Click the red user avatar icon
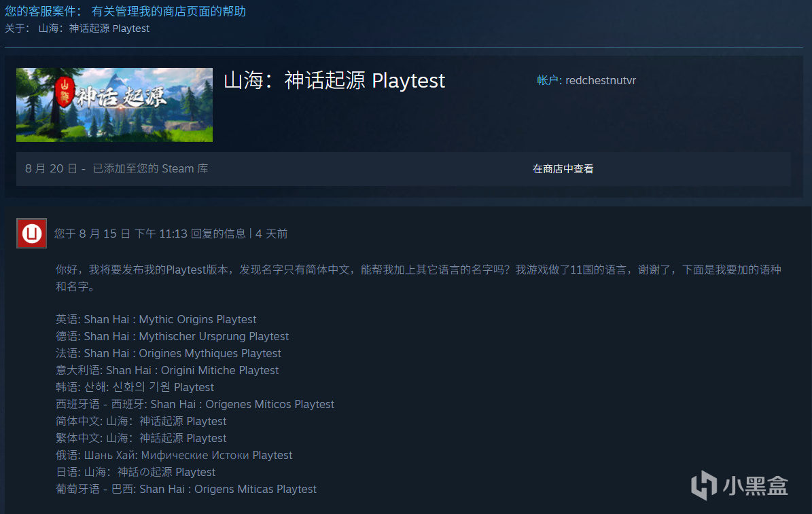 pos(31,233)
